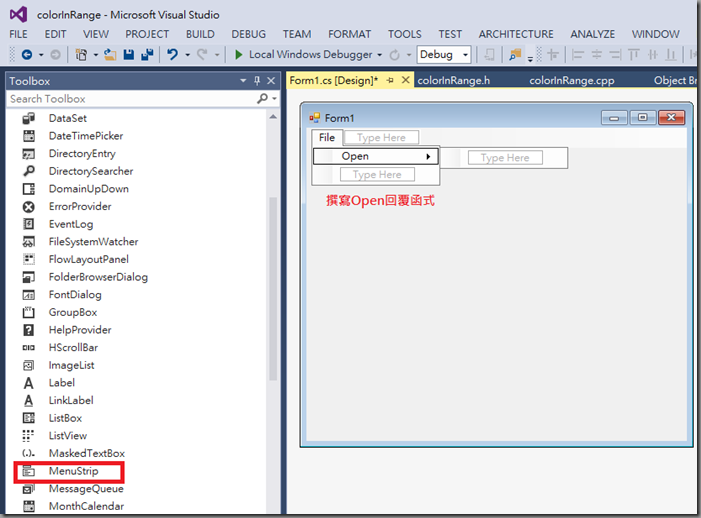Select the Open menu item in Form1

(x=376, y=156)
